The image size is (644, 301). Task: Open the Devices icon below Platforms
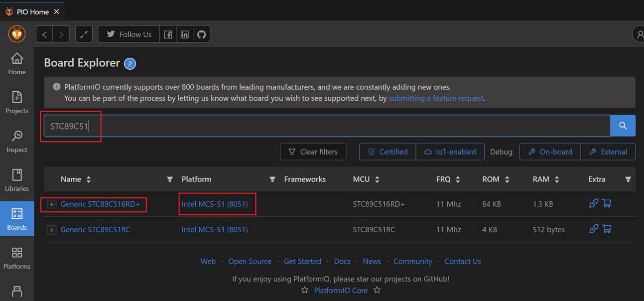pos(17,291)
